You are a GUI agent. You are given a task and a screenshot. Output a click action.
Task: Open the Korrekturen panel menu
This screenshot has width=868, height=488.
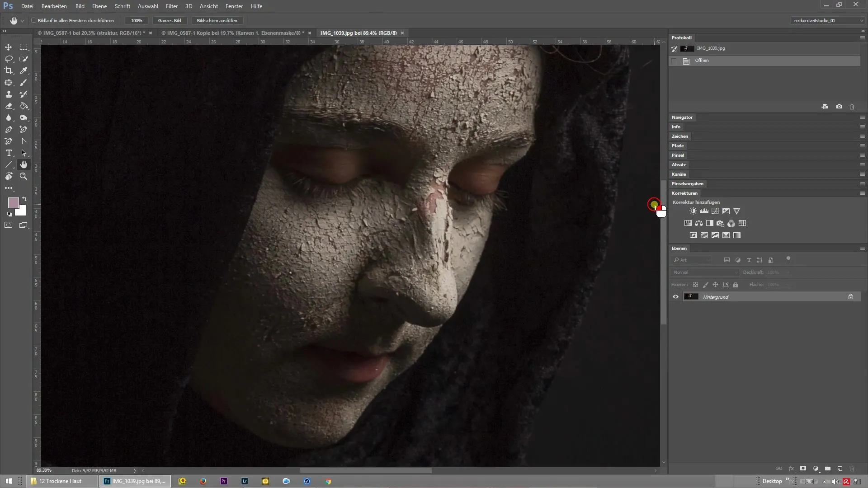[x=862, y=193]
